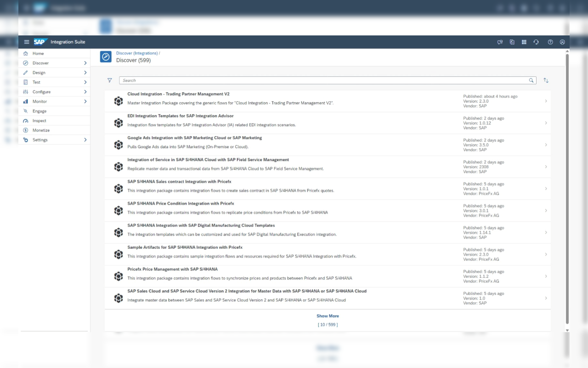Click 'Published: about 4 hours ago' text
Screen dimensions: 588x368
(x=490, y=97)
